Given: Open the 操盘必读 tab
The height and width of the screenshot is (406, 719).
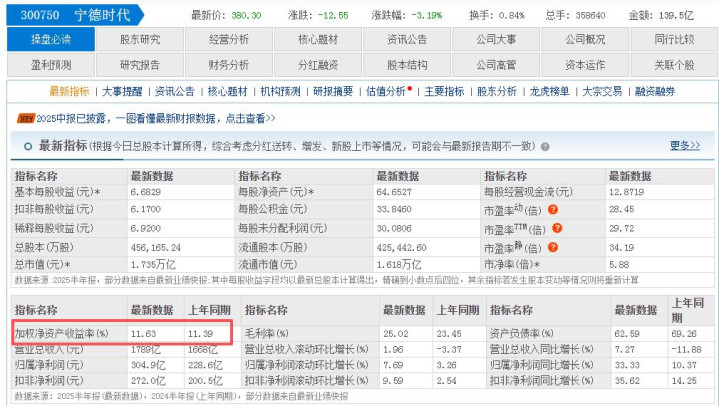Looking at the screenshot, I should pos(51,39).
